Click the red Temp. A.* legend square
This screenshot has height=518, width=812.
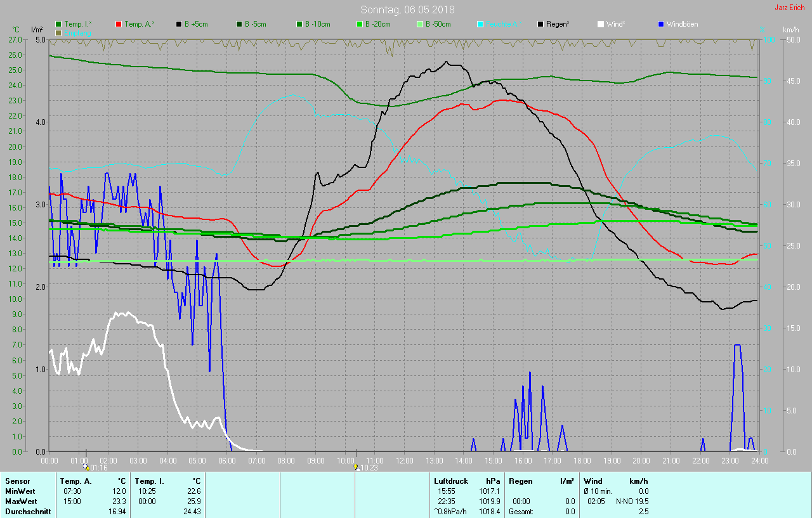(119, 24)
